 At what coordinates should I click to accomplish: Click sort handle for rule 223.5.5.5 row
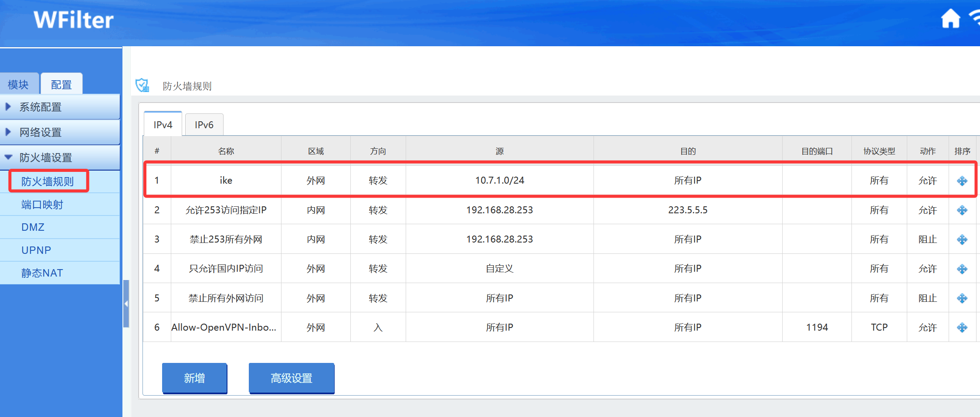coord(962,210)
